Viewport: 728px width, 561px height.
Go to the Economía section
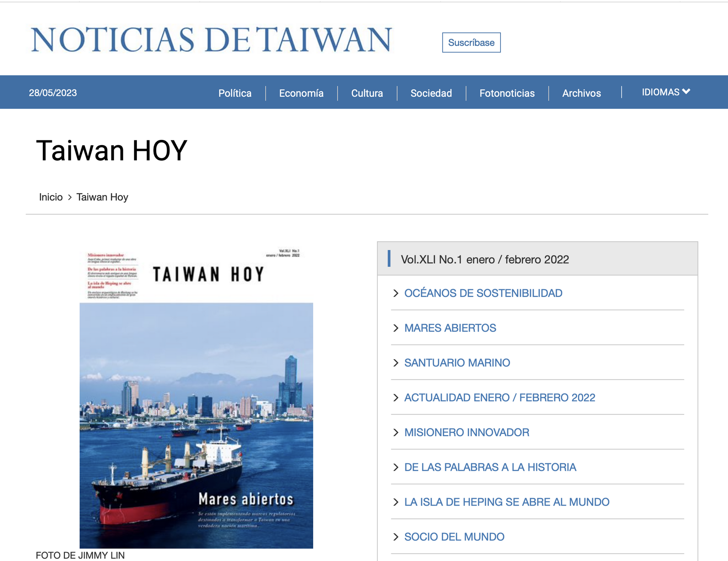[x=301, y=93]
